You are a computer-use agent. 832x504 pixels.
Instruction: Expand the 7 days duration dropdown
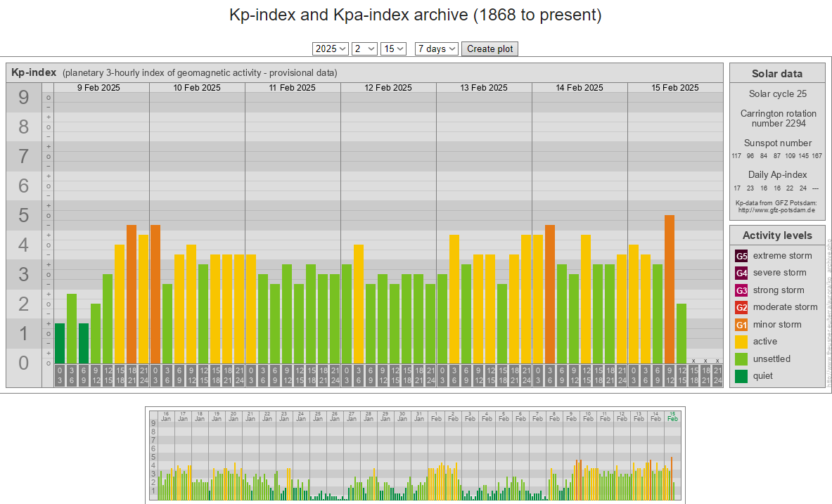click(x=437, y=49)
